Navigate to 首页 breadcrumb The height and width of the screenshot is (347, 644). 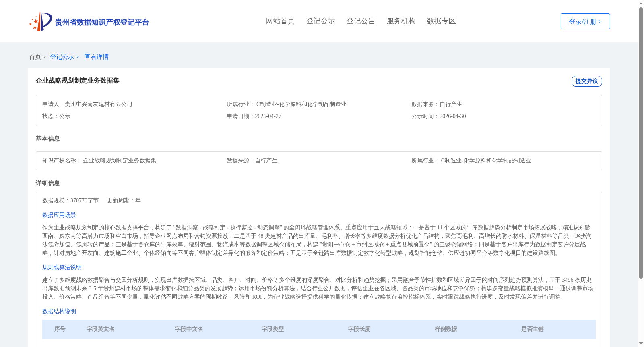pos(35,57)
